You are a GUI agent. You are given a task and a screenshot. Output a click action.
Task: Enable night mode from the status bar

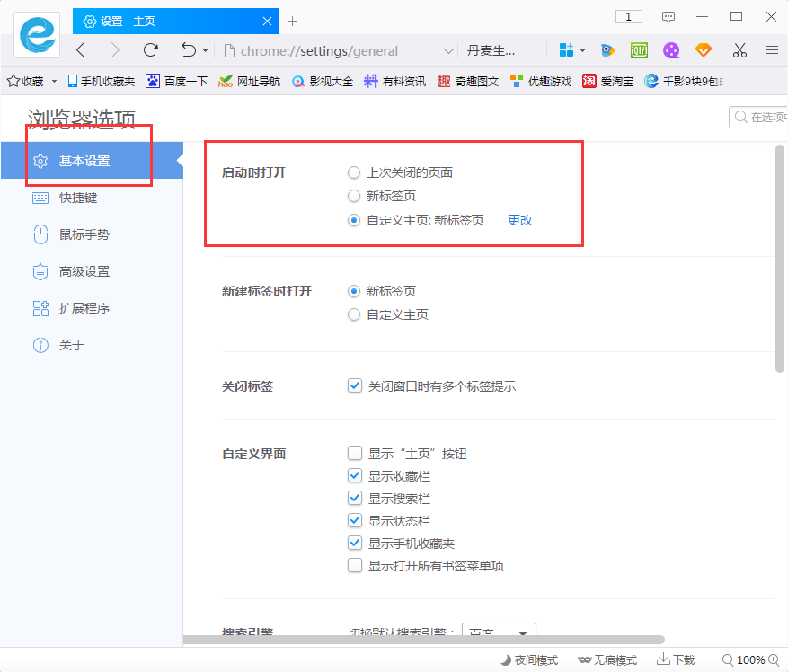(528, 659)
